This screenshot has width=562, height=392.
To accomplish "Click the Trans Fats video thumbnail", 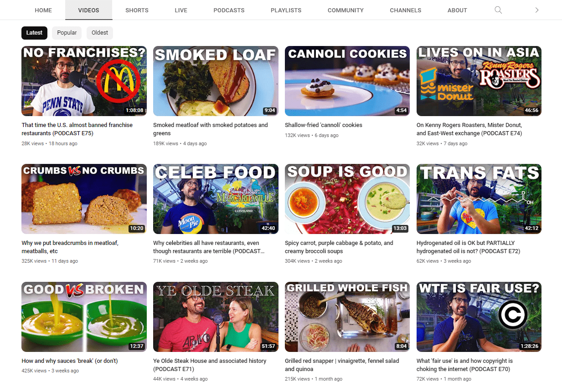I will [x=479, y=199].
